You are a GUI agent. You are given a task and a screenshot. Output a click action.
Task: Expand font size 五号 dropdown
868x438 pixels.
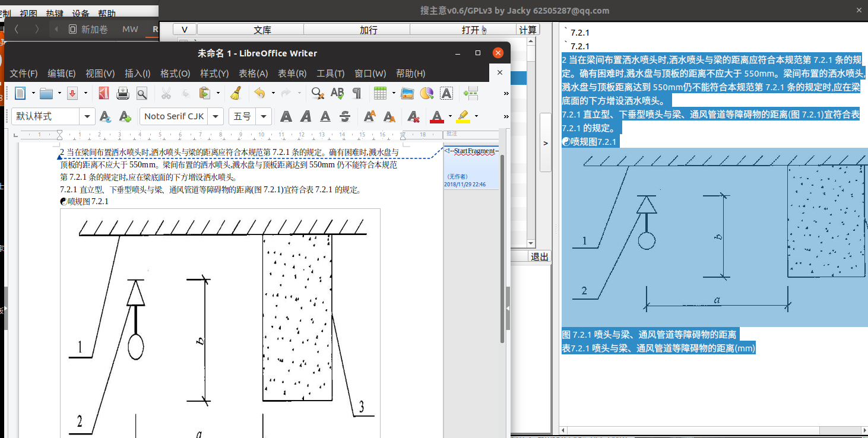point(264,116)
